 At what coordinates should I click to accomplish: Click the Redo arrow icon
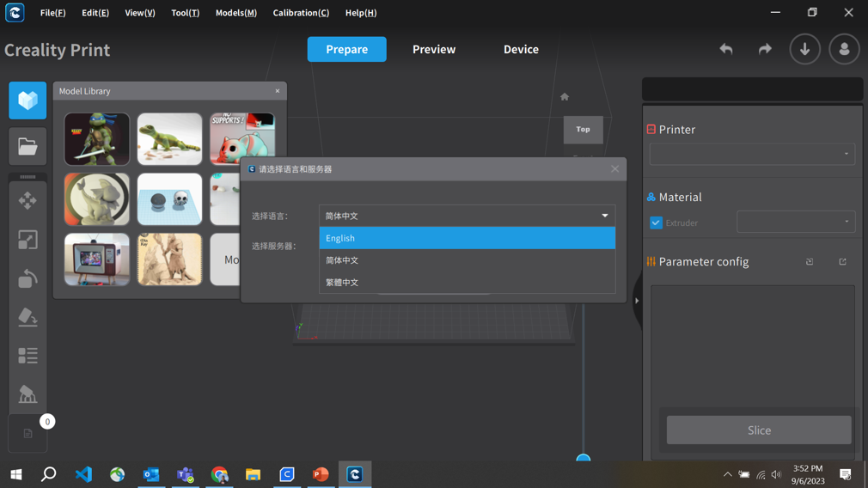pos(765,49)
